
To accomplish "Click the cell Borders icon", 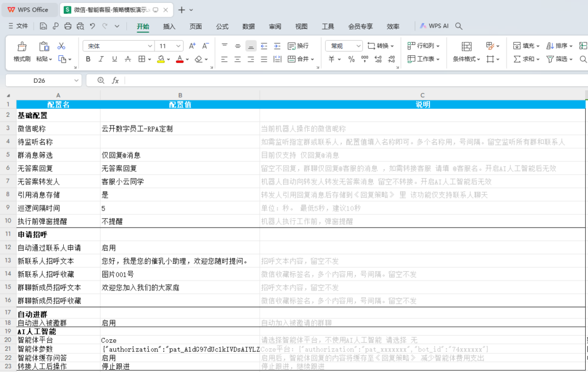I will pyautogui.click(x=142, y=59).
